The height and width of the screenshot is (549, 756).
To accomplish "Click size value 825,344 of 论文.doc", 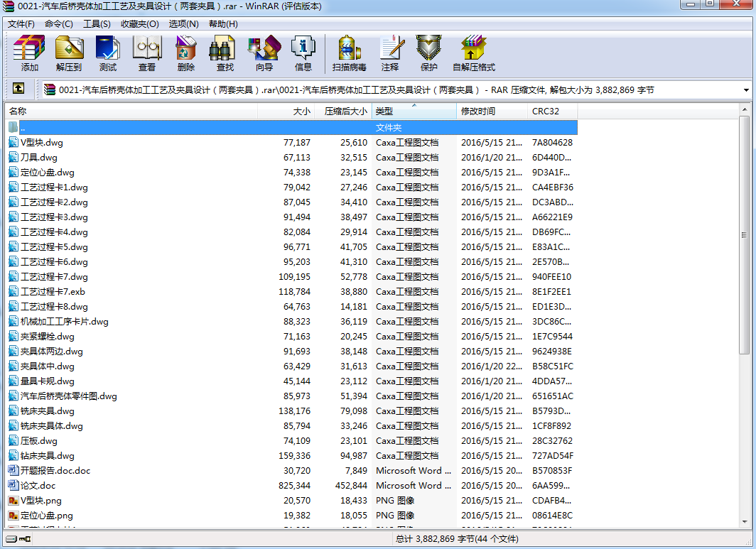I will click(295, 485).
